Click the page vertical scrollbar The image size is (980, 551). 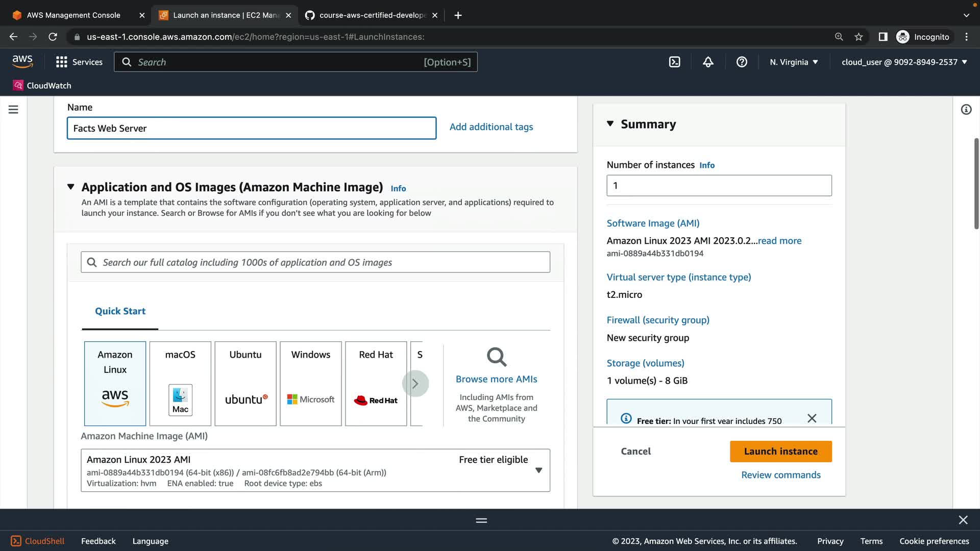click(x=976, y=184)
